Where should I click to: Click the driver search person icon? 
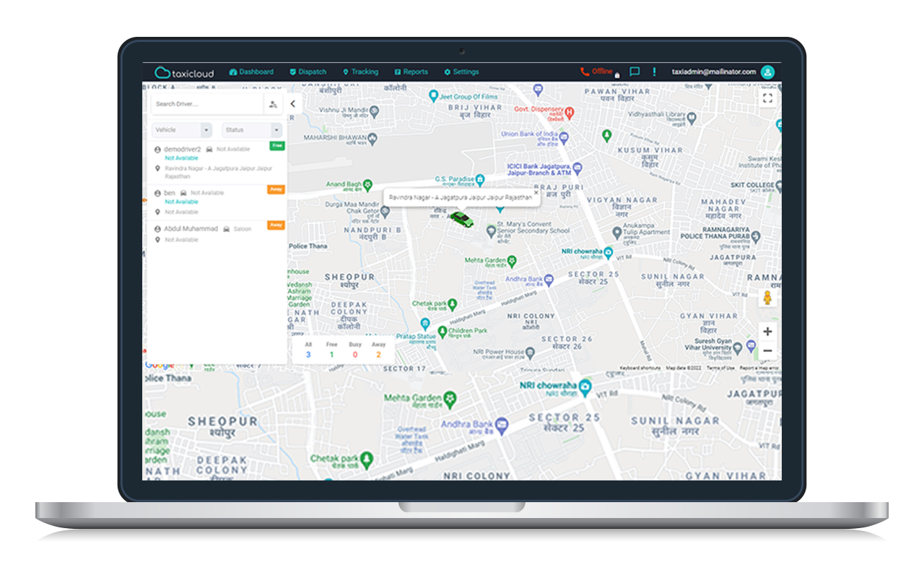tap(273, 105)
